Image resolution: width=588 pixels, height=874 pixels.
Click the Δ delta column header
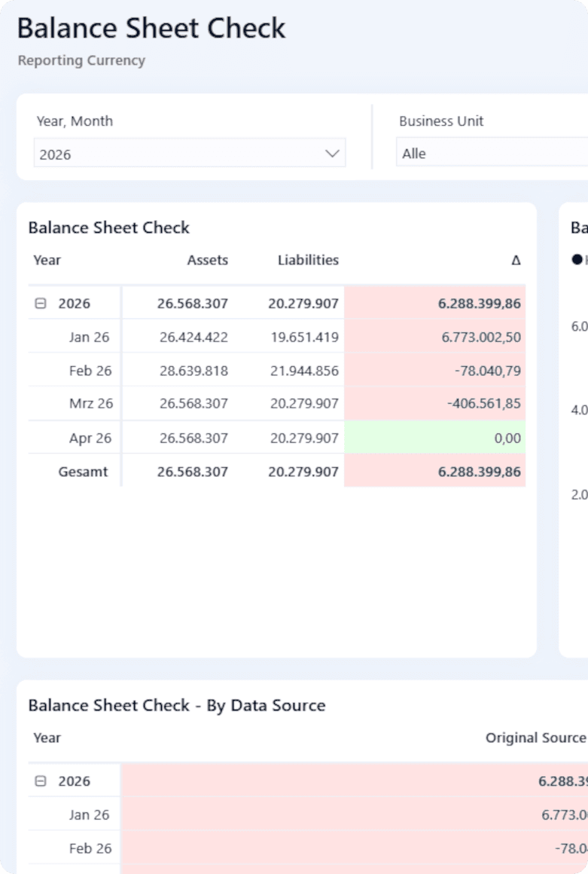tap(516, 260)
